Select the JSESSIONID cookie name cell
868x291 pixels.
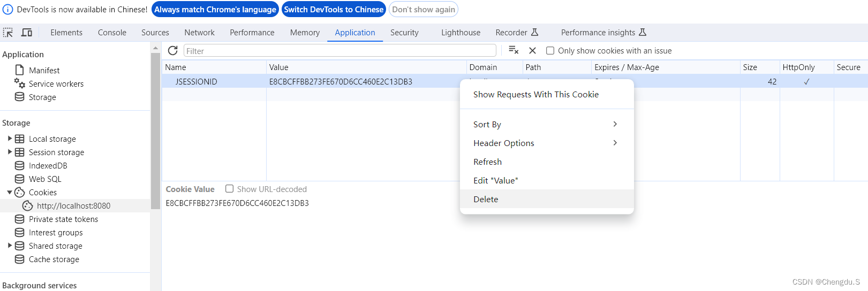(x=214, y=81)
